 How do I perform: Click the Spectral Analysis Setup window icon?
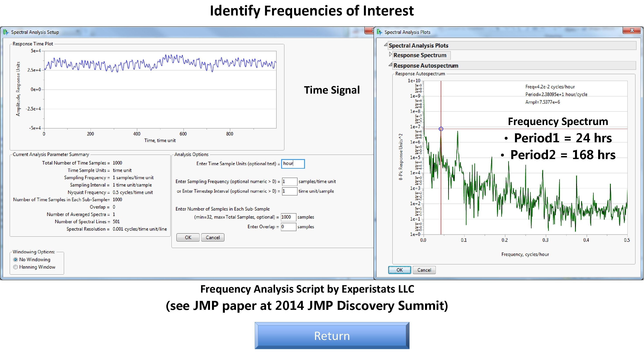[x=6, y=32]
